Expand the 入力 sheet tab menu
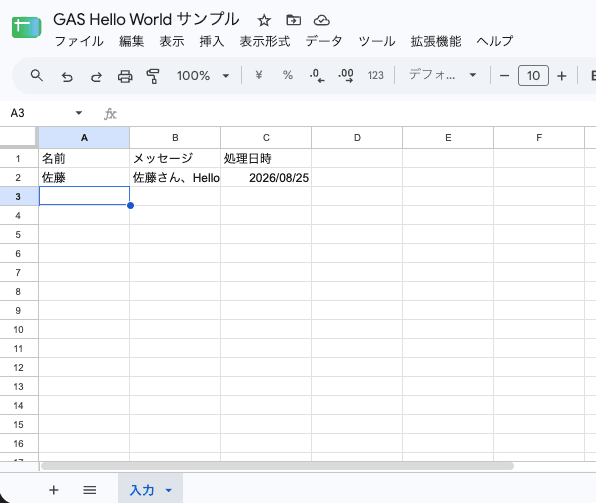 coord(169,490)
